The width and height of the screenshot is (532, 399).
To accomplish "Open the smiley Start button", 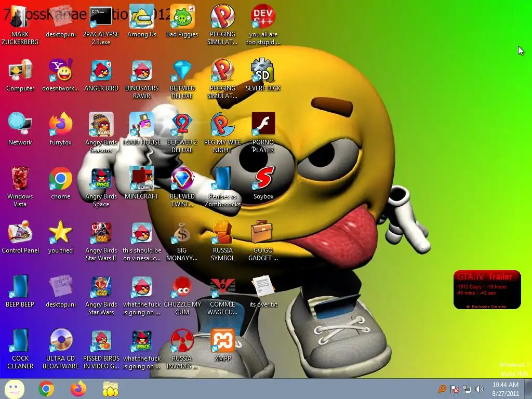I will [14, 389].
